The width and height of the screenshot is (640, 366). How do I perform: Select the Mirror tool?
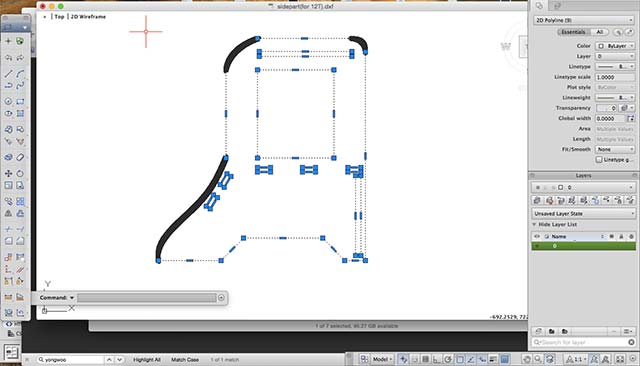pyautogui.click(x=8, y=213)
